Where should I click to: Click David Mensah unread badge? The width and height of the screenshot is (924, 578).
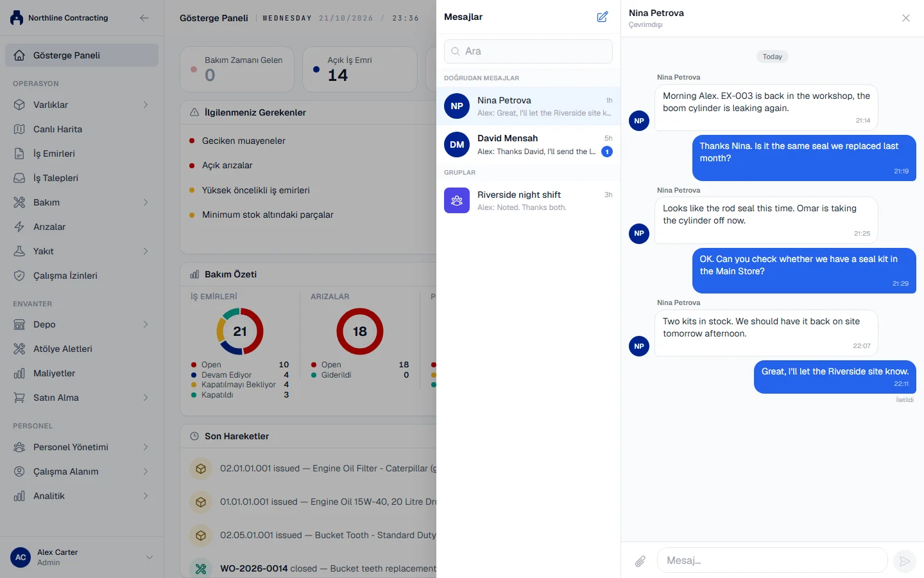pos(607,152)
